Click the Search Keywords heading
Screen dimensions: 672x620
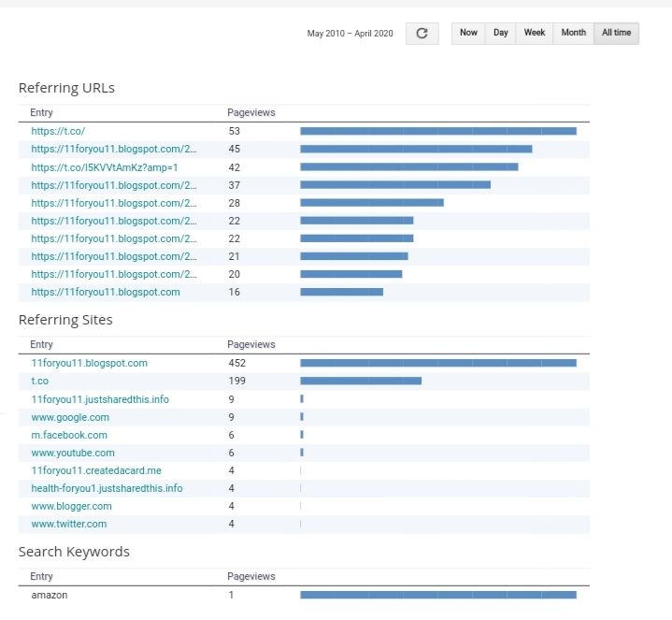point(74,552)
